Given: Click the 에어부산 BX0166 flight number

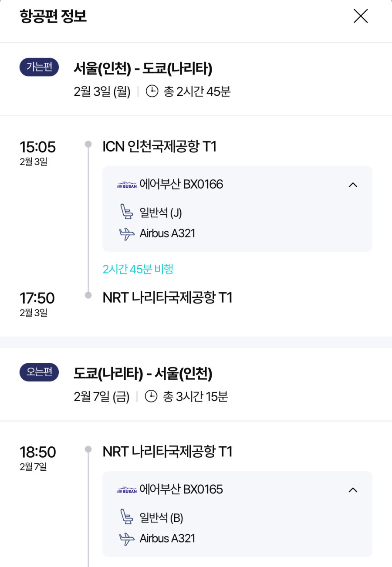Looking at the screenshot, I should pyautogui.click(x=181, y=185).
